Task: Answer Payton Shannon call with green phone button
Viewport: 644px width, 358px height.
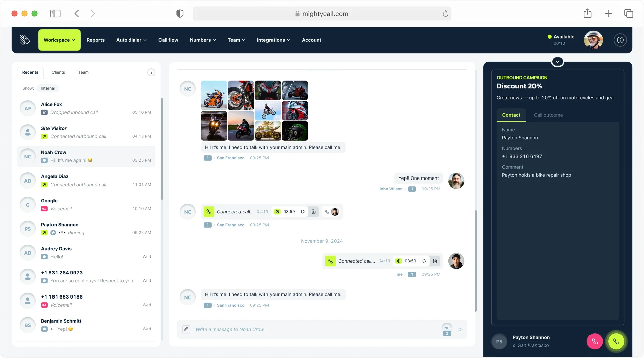Action: click(616, 341)
